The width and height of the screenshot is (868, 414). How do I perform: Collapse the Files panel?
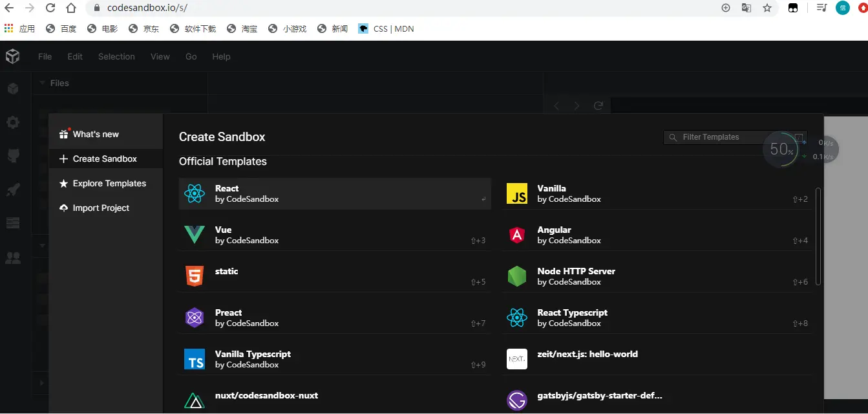[43, 83]
